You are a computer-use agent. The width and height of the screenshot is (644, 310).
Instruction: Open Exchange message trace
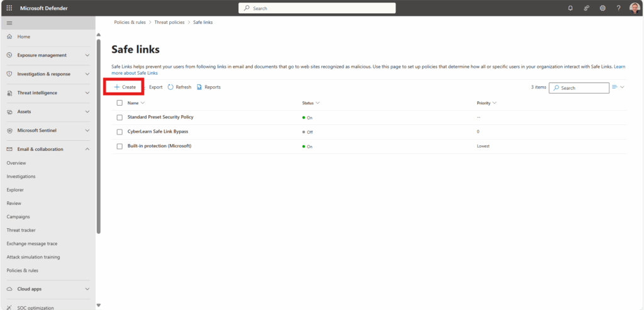(32, 243)
